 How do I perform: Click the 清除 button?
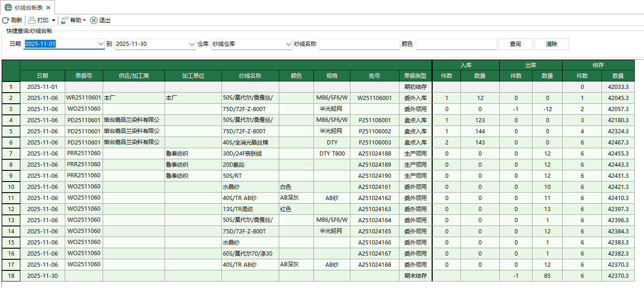point(552,44)
